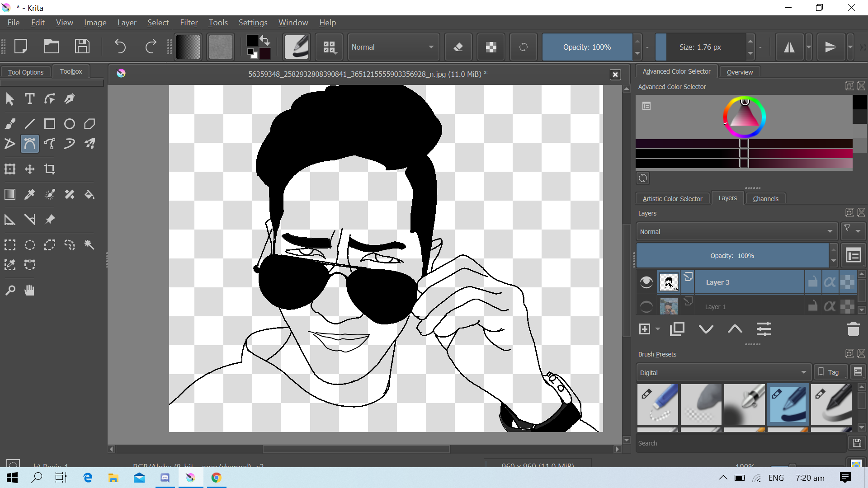Select the Crop tool

pyautogui.click(x=50, y=169)
